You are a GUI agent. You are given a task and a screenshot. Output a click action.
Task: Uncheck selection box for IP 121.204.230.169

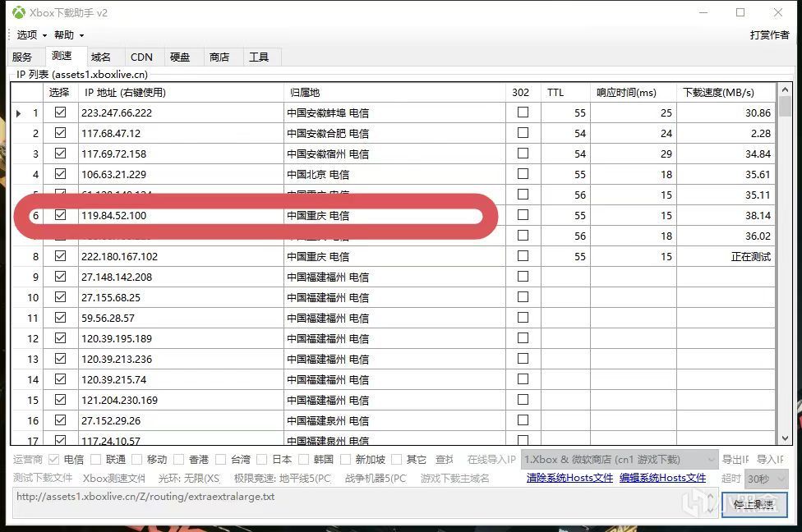click(x=60, y=399)
